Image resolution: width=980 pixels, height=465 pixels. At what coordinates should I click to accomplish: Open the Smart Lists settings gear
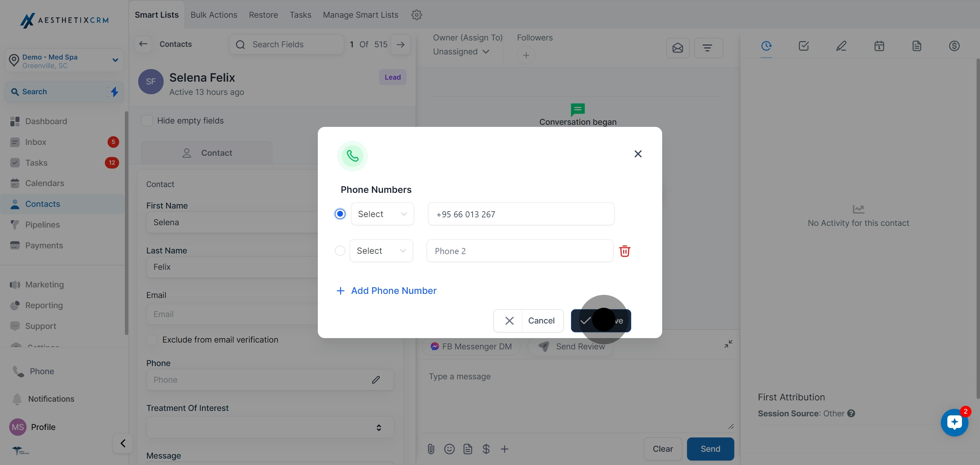coord(416,15)
